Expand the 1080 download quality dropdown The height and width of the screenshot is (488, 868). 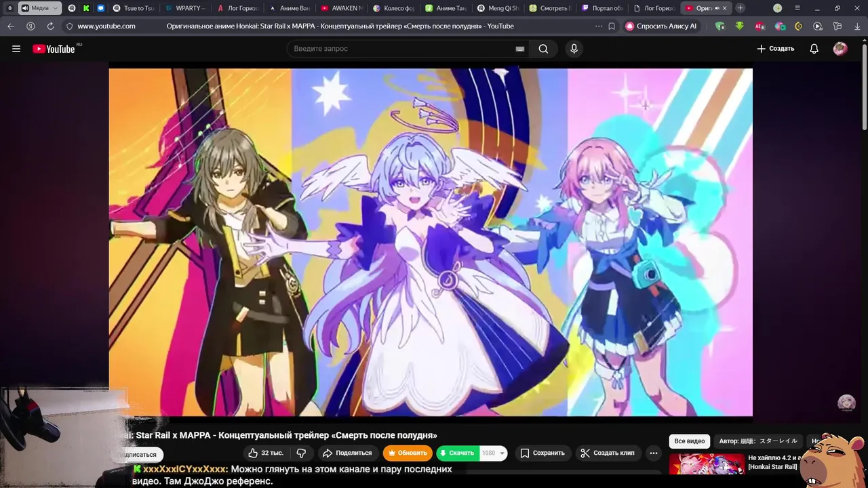[x=502, y=453]
